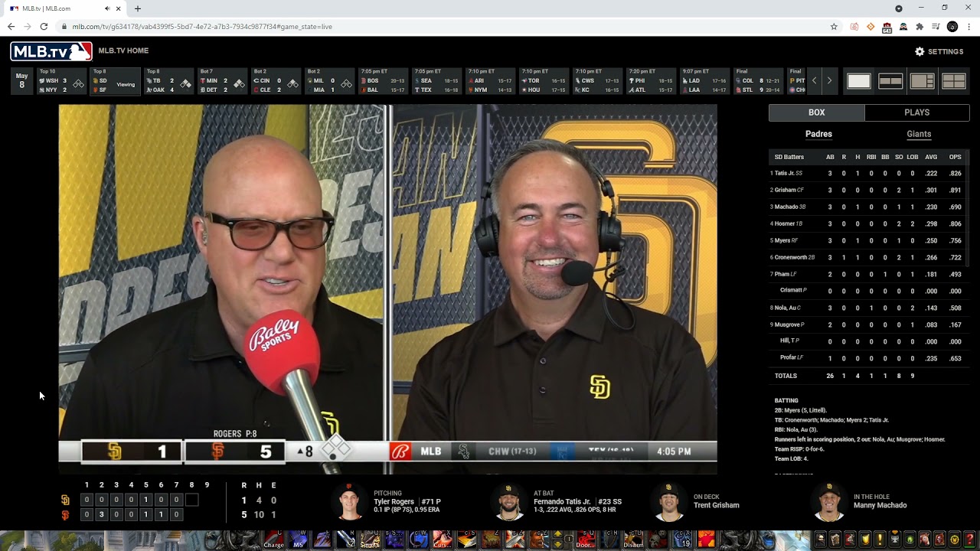Image resolution: width=980 pixels, height=551 pixels.
Task: Click the address bar URL
Action: pyautogui.click(x=202, y=26)
